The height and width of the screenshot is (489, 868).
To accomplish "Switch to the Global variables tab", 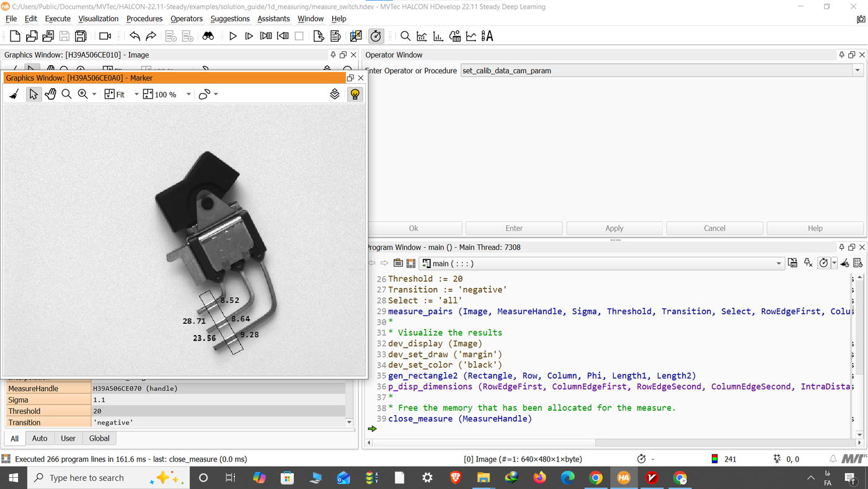I will click(x=99, y=438).
